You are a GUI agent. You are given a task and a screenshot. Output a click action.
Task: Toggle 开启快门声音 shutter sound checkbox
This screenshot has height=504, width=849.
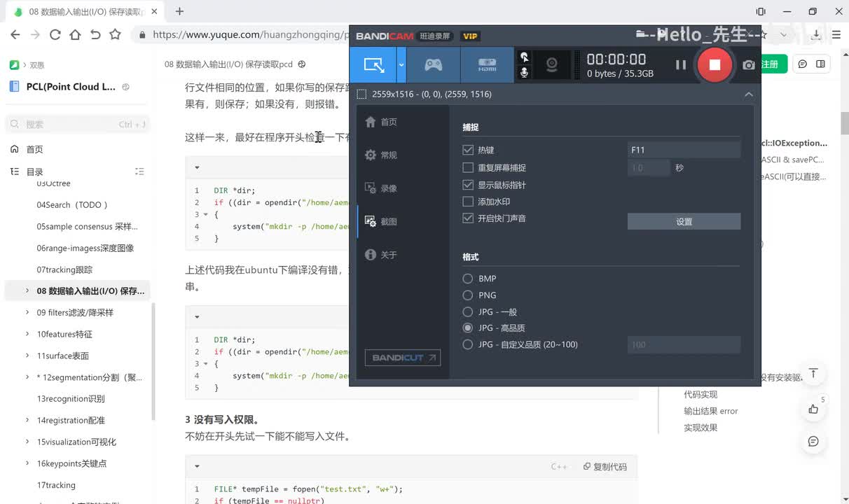click(468, 218)
